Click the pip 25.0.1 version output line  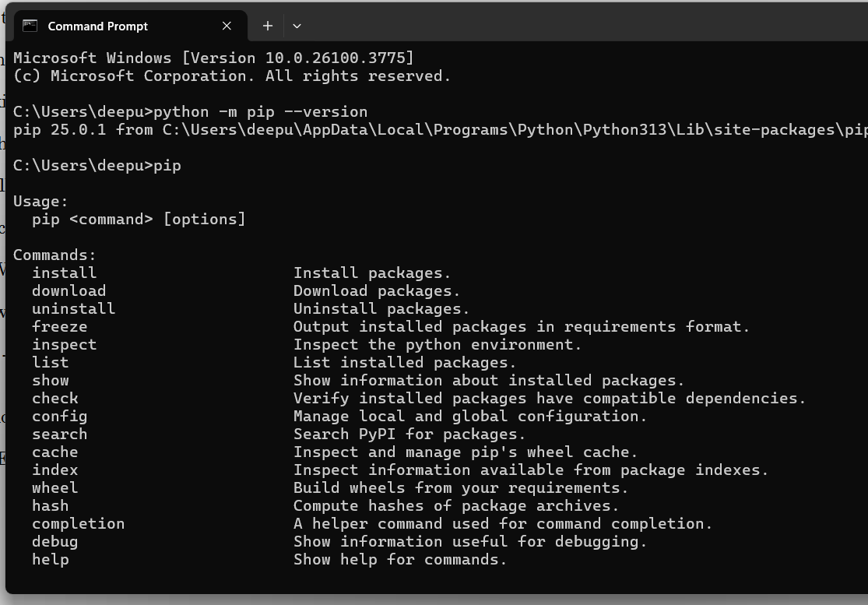click(441, 129)
